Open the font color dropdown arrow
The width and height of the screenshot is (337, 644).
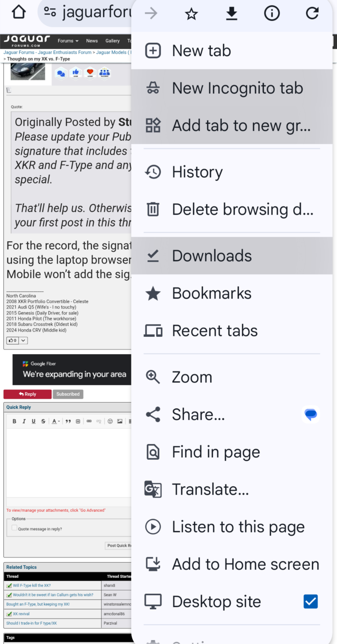(x=59, y=421)
